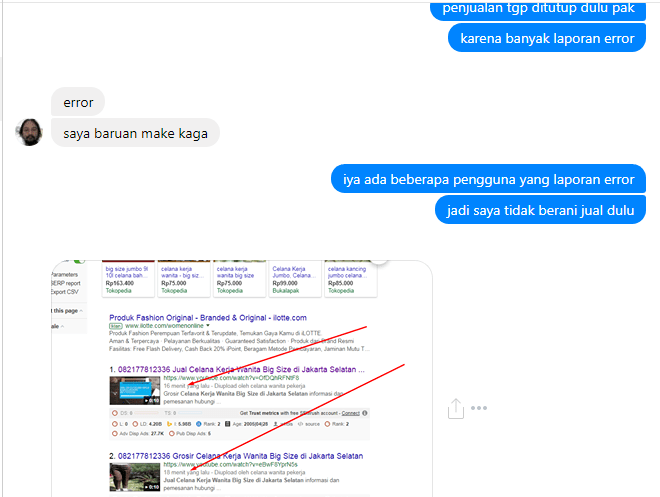Click the info icon beside Connect
The image size is (660, 497).
(365, 413)
